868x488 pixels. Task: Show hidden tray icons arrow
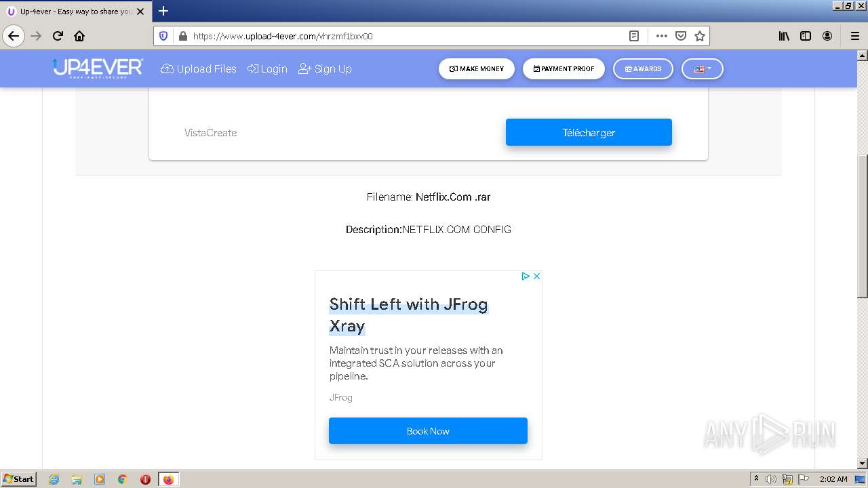(756, 479)
